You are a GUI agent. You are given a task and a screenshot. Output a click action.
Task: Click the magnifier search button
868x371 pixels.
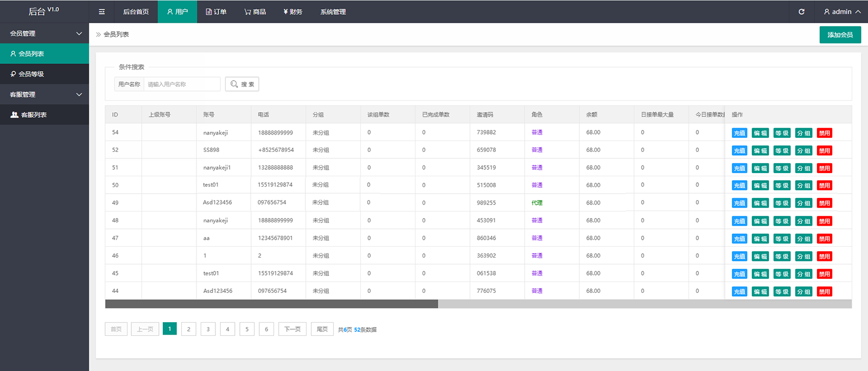click(242, 84)
